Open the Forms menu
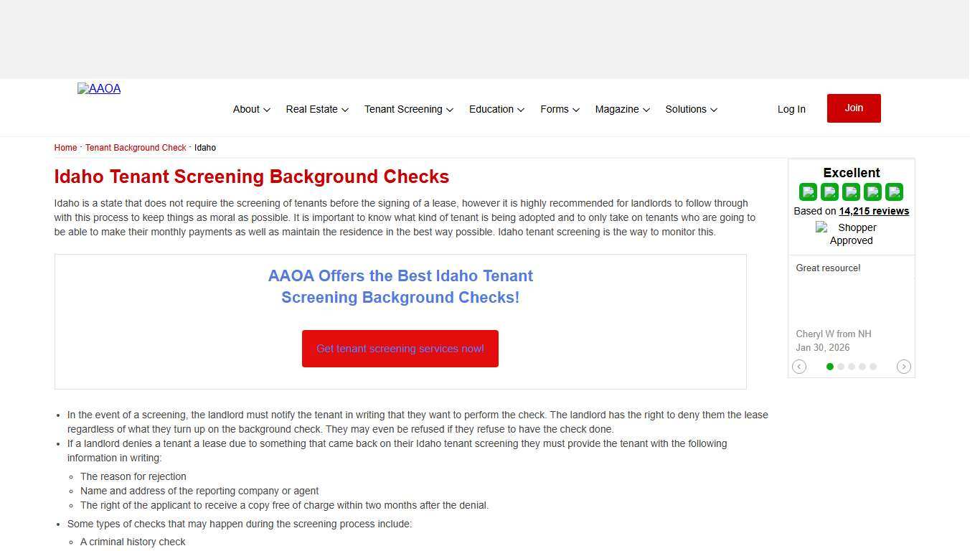The height and width of the screenshot is (551, 980). [x=555, y=109]
